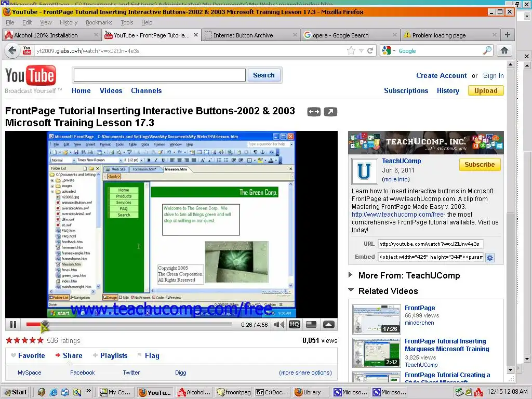Click the YouTube logo
This screenshot has height=399, width=532.
(31, 76)
